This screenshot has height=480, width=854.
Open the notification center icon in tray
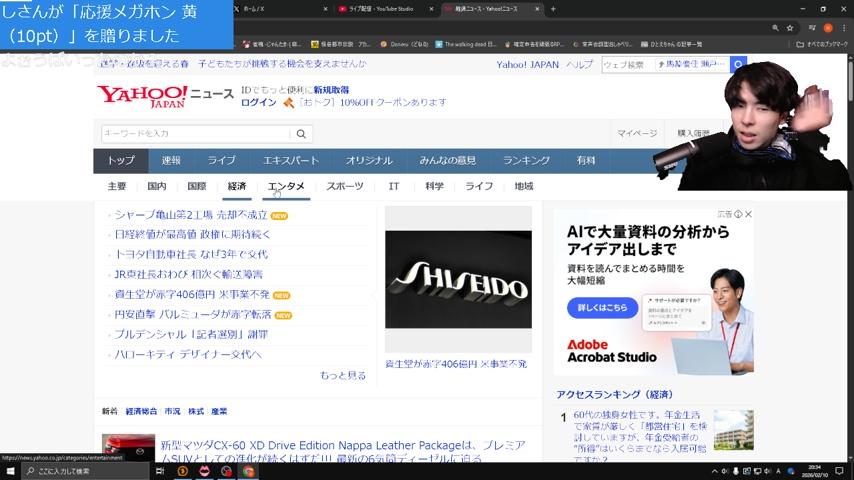[839, 471]
